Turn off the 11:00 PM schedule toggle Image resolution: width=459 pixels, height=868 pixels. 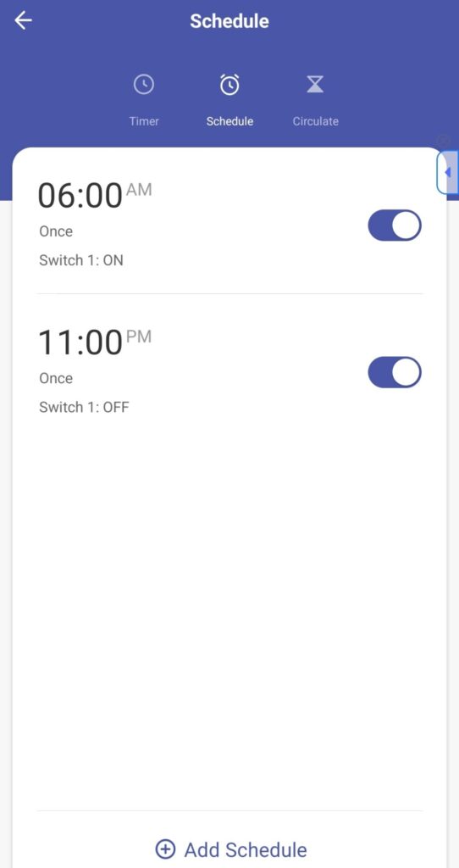[395, 372]
